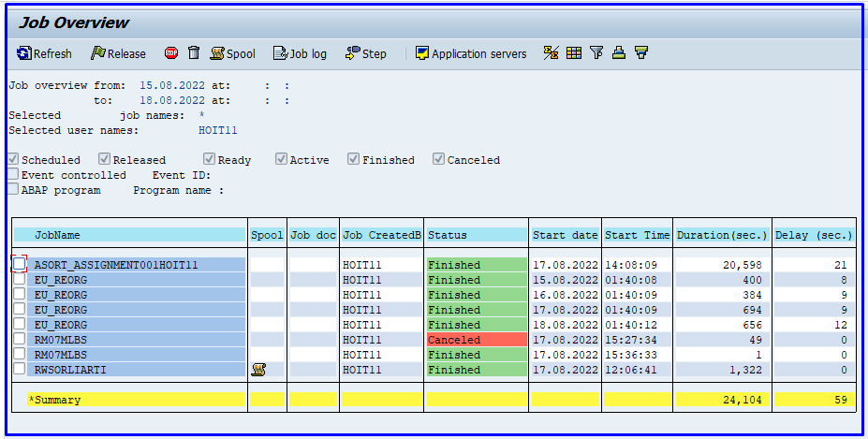The image size is (868, 439).
Task: Show Application servers
Action: 471,53
